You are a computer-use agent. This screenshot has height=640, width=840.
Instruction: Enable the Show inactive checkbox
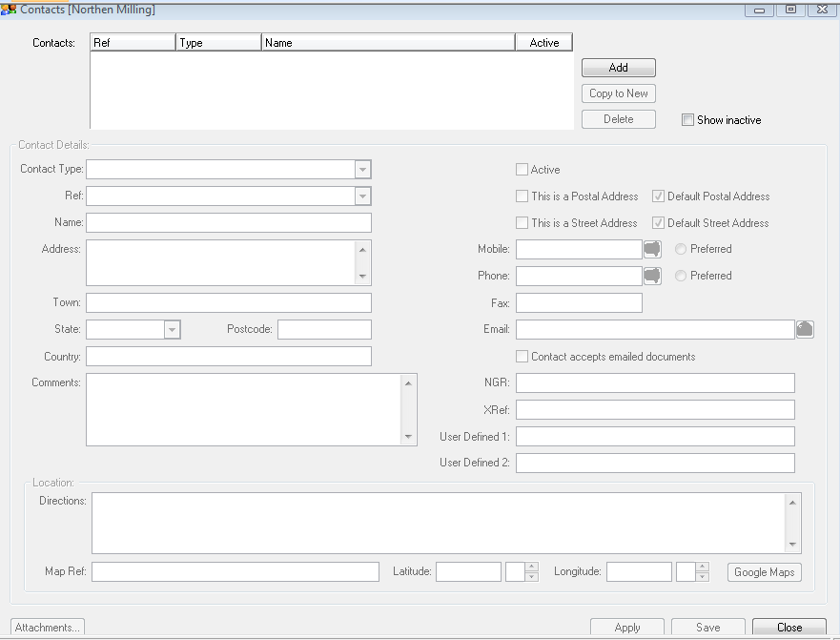click(x=687, y=120)
